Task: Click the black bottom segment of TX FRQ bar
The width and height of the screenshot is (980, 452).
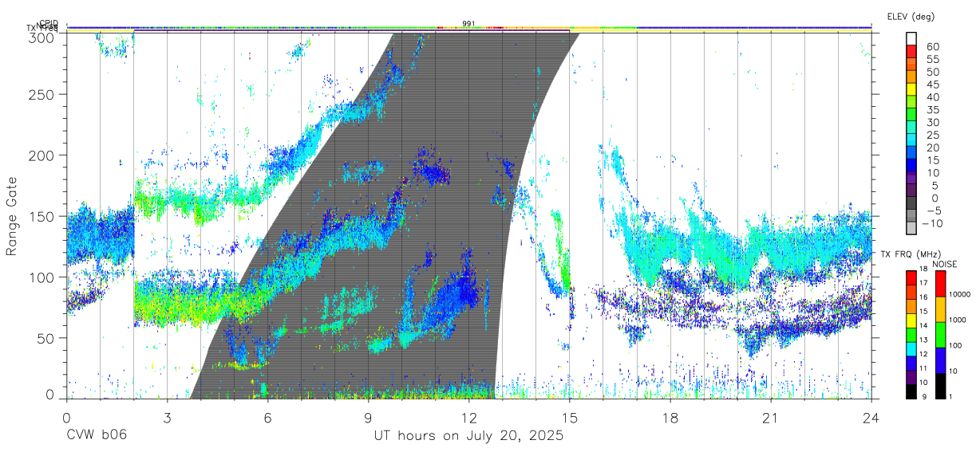Action: (911, 391)
